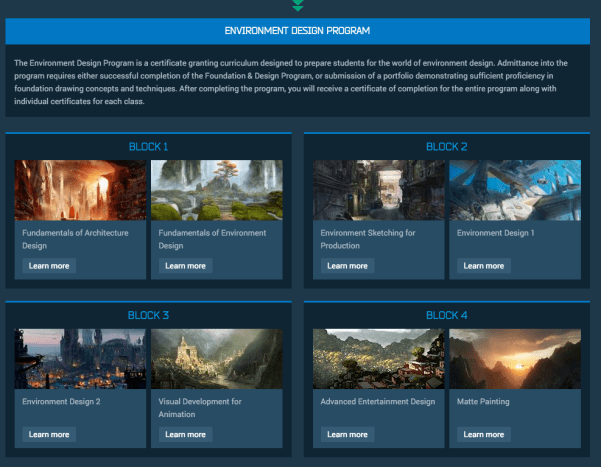Click Learn more under Environment Design 1

484,266
